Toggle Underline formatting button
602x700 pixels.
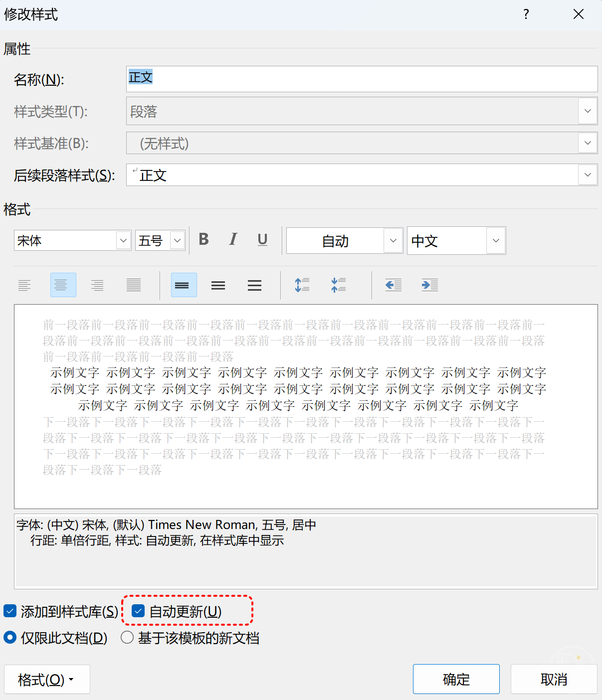(x=262, y=240)
